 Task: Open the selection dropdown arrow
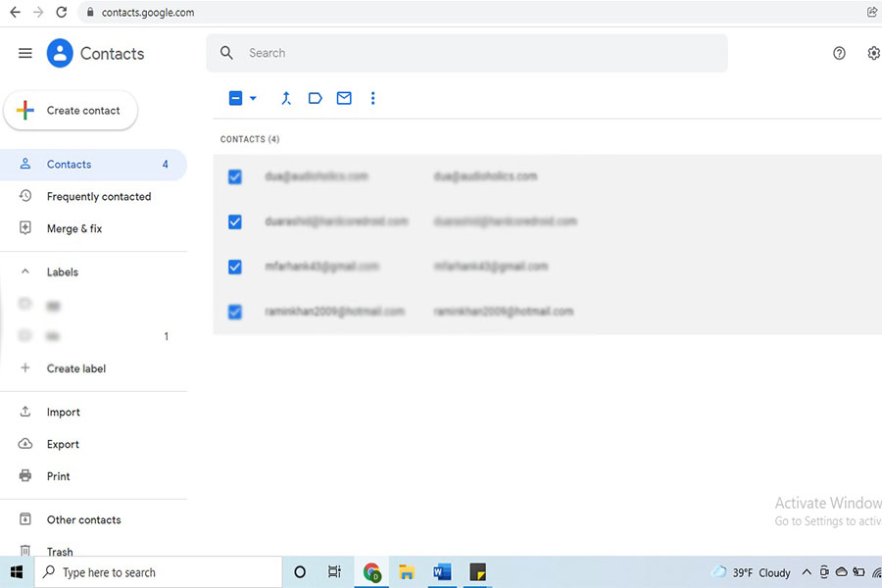(x=253, y=98)
